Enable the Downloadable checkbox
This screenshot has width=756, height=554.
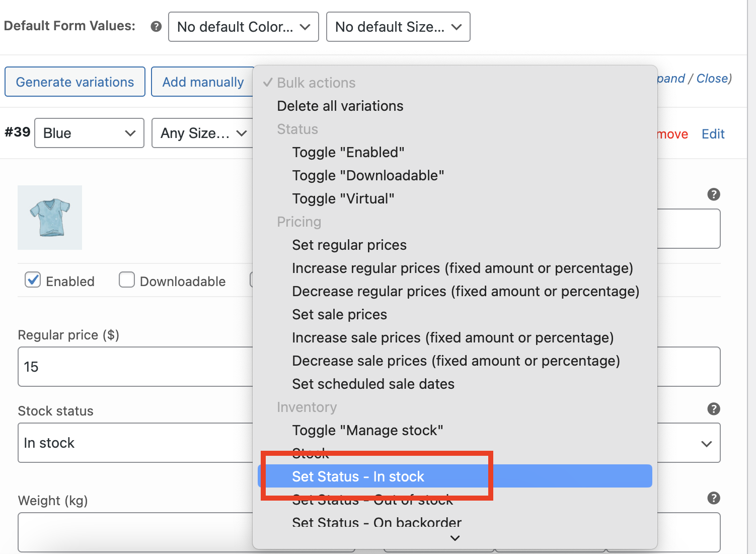point(126,280)
